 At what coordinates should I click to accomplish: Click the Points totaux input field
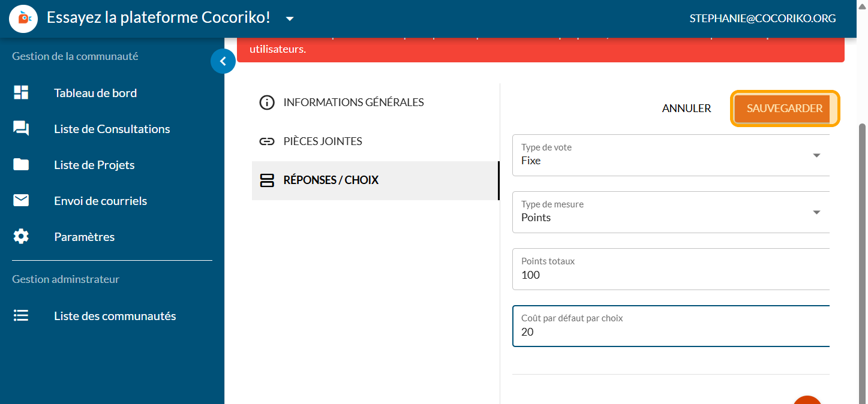671,275
